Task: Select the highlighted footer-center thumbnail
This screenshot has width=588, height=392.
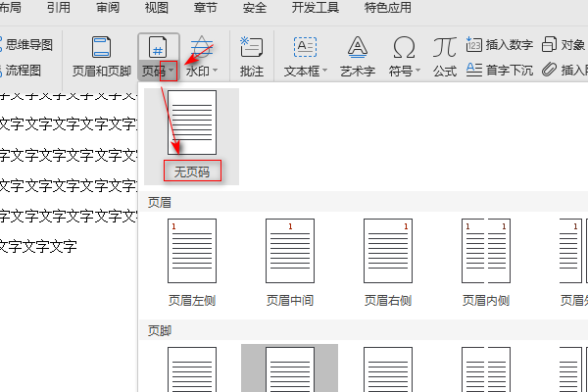Action: [290, 369]
